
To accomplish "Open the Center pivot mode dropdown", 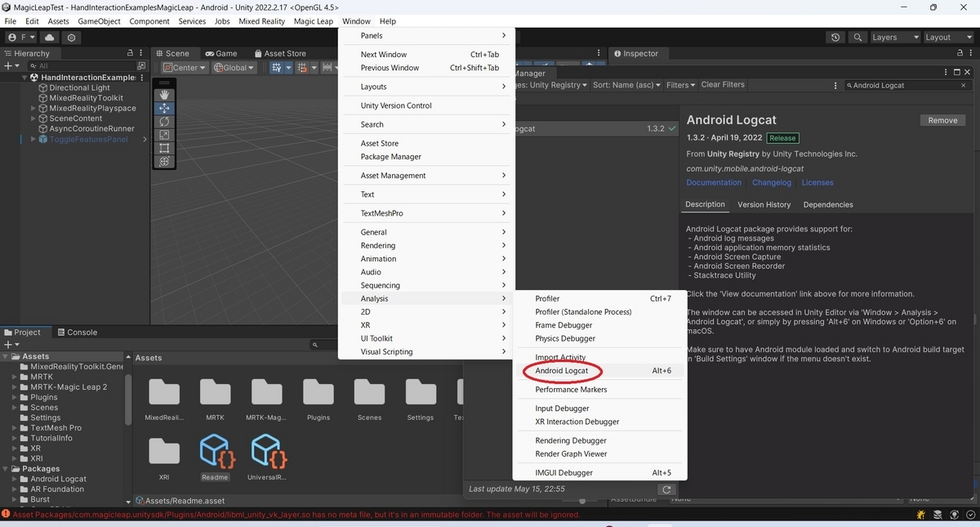I will pyautogui.click(x=185, y=68).
